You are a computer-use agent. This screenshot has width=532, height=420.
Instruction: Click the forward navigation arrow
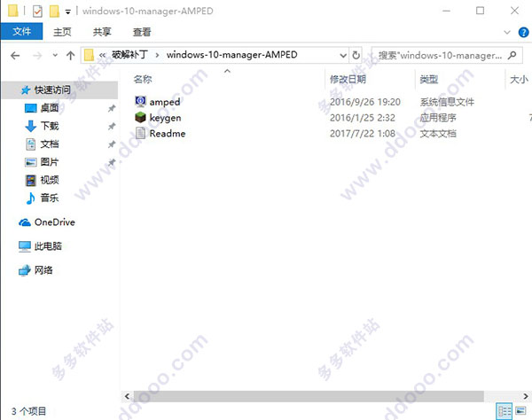(37, 55)
